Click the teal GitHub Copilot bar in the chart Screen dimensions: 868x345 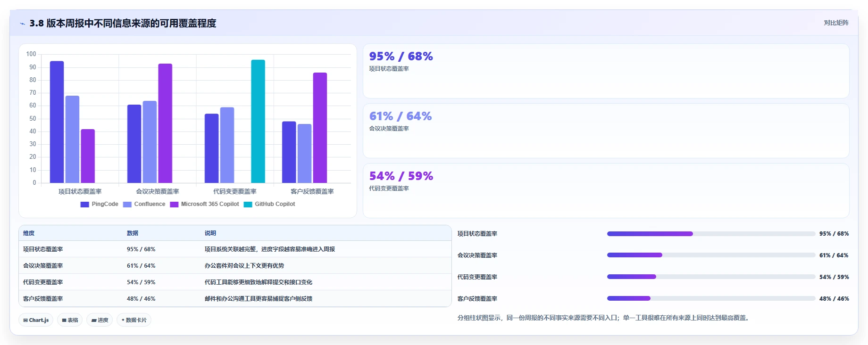click(258, 121)
